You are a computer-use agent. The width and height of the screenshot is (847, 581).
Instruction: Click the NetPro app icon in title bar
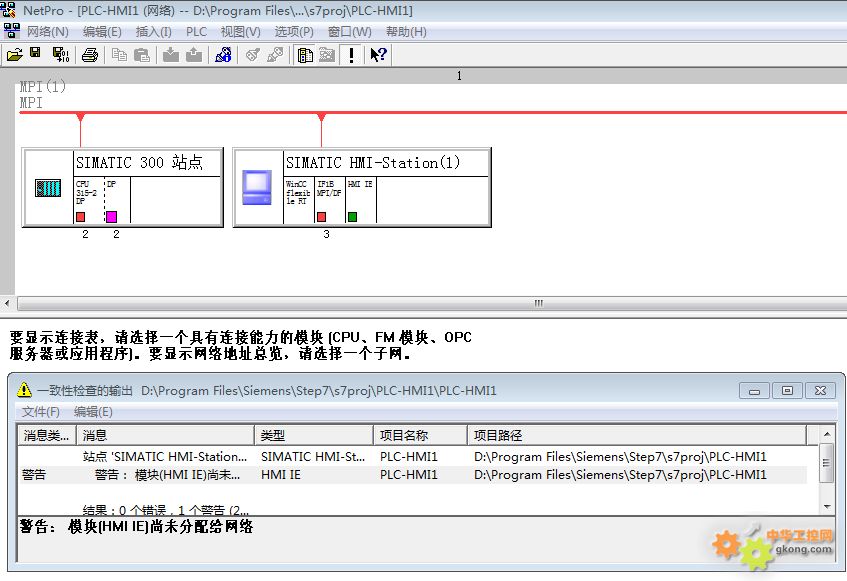8,10
